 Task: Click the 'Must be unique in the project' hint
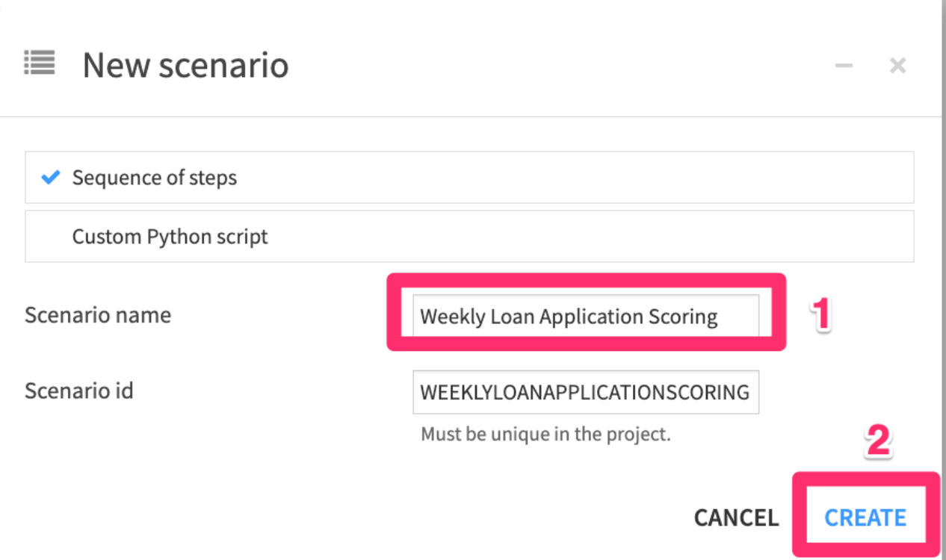[x=545, y=434]
